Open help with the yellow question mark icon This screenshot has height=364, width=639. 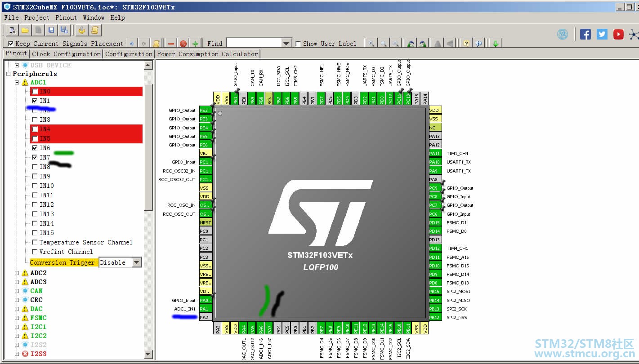point(466,44)
